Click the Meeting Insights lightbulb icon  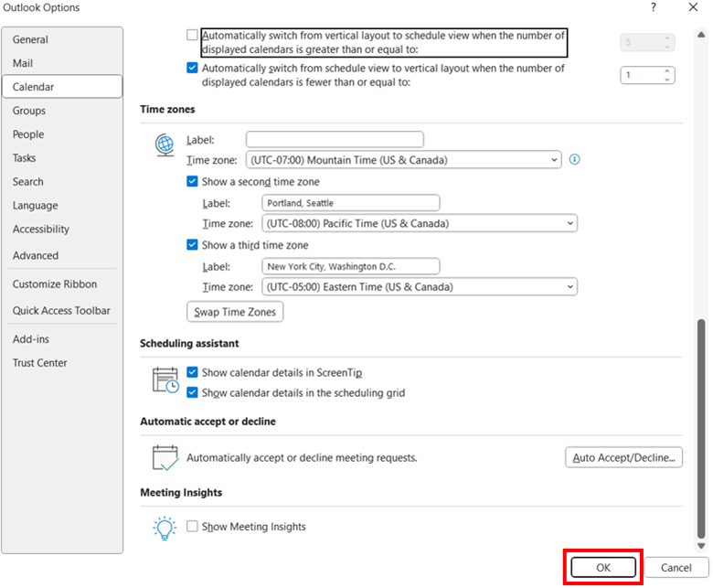[x=165, y=528]
